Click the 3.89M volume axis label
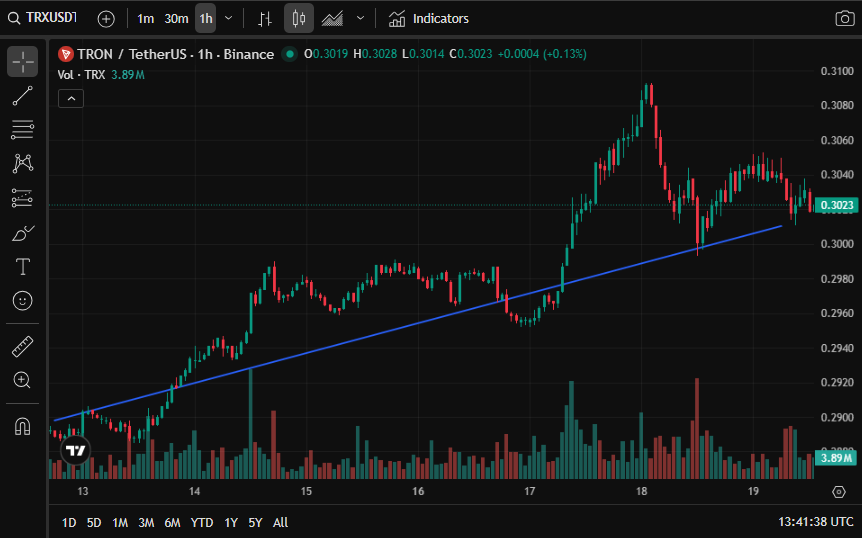Image resolution: width=862 pixels, height=538 pixels. pos(836,458)
